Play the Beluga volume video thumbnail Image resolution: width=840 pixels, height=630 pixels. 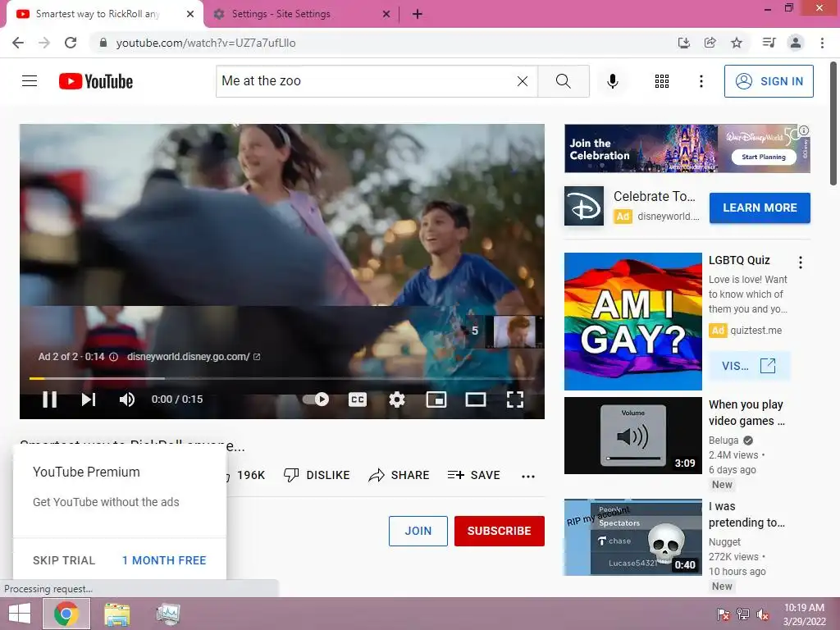click(632, 436)
